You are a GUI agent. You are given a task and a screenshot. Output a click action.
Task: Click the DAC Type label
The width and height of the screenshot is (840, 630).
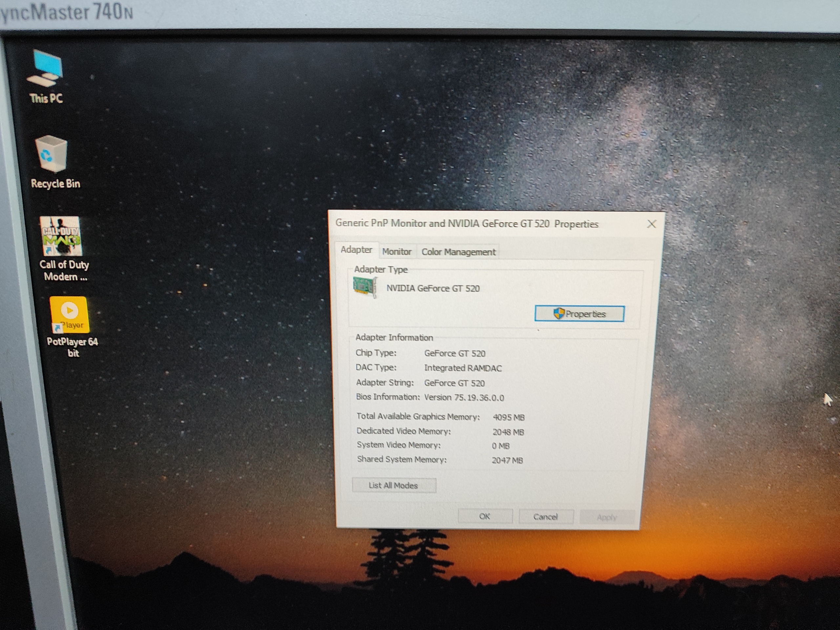coord(376,367)
